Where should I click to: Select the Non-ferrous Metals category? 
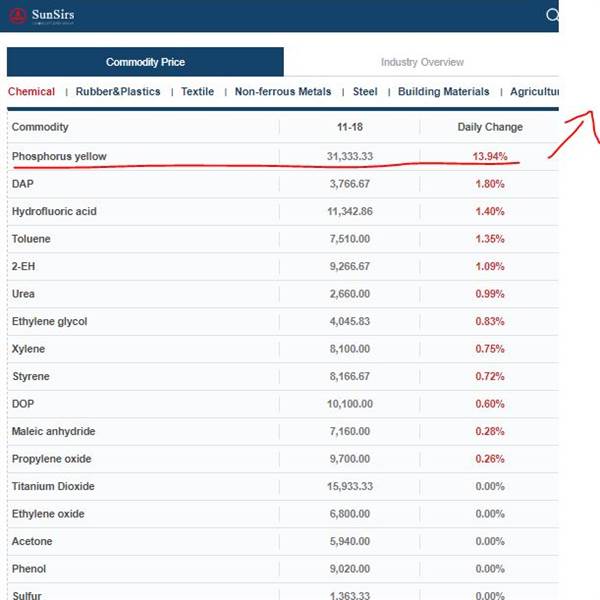283,91
